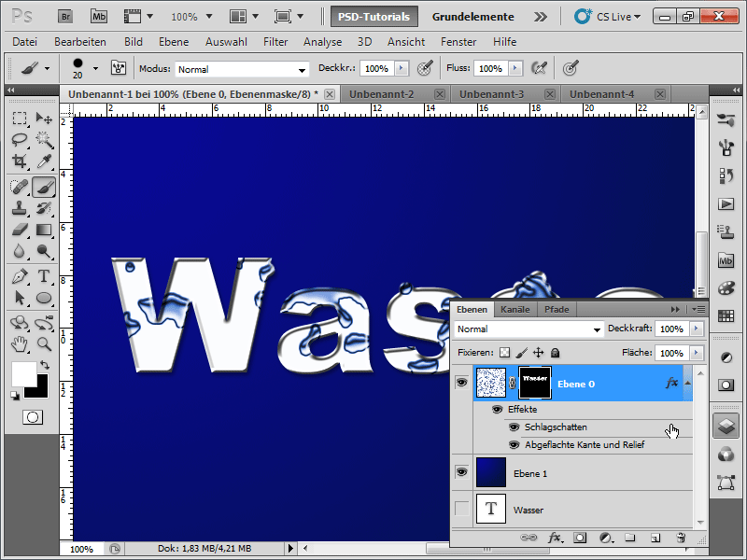Add layer style via fx button

point(554,538)
